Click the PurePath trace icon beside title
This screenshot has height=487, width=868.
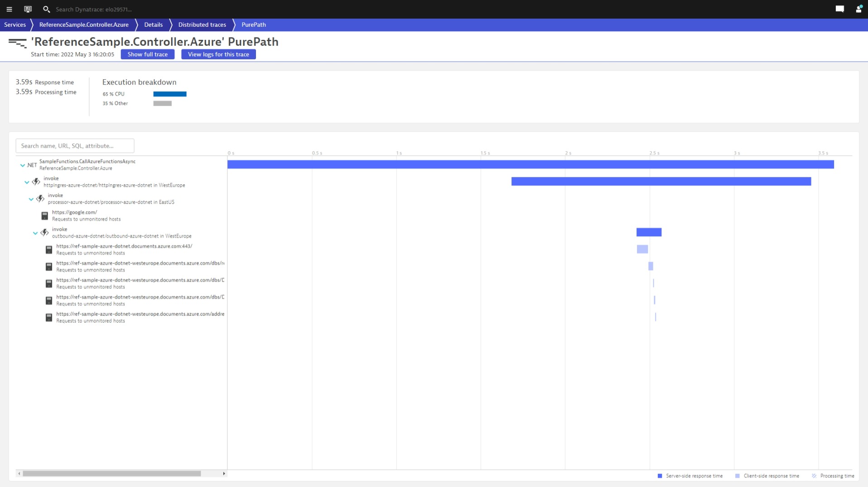[x=18, y=43]
